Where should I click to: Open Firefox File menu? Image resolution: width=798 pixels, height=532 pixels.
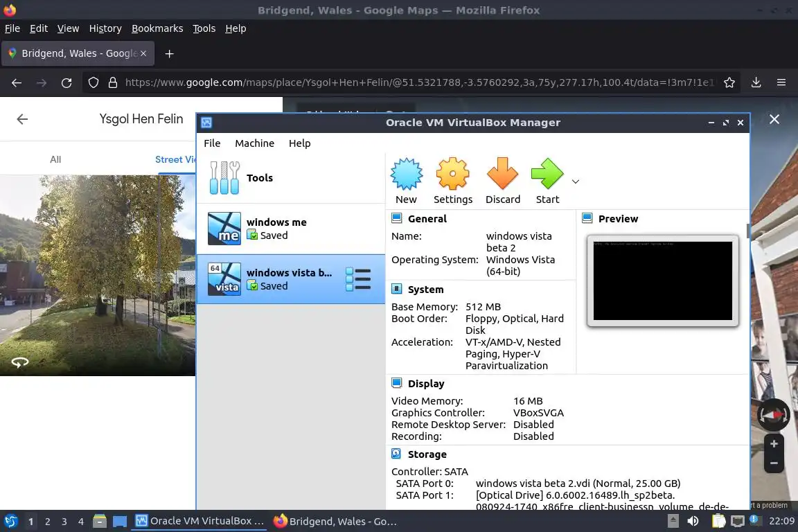point(12,28)
